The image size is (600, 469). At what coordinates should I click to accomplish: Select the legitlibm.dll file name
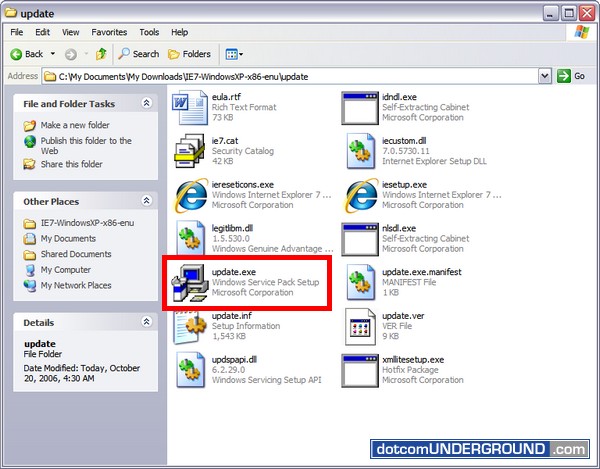(x=232, y=228)
